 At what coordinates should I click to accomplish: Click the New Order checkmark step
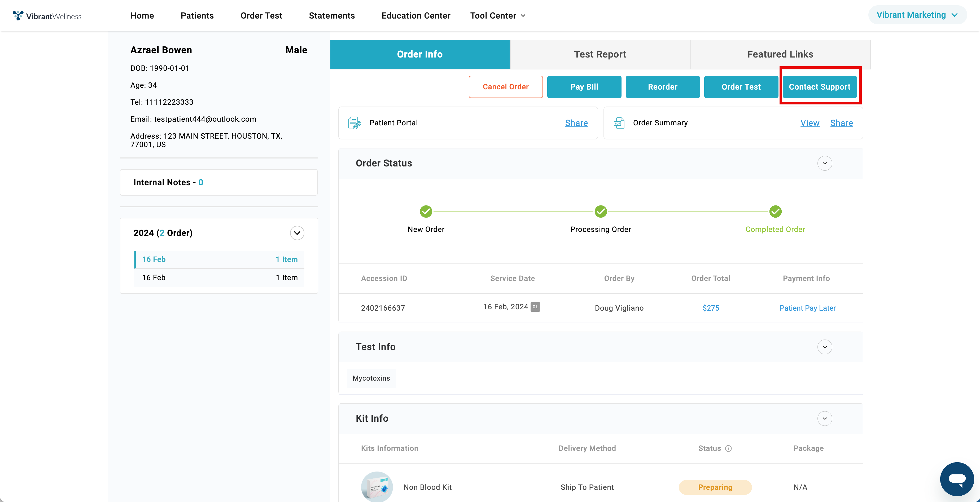(x=426, y=212)
